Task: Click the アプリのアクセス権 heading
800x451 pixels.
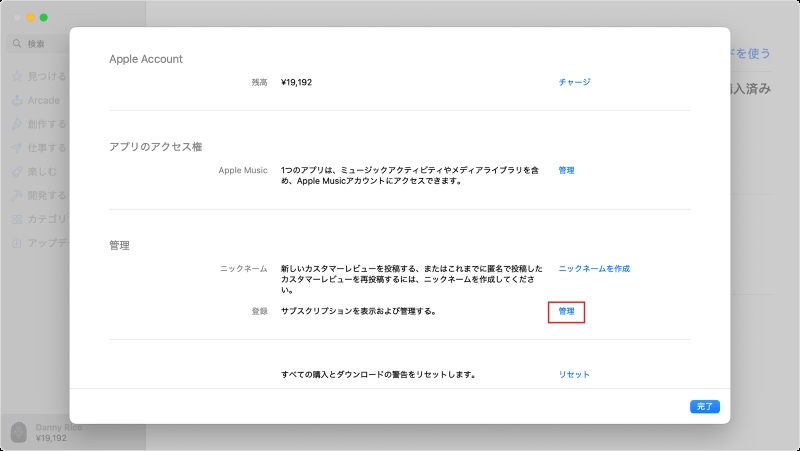Action: (156, 147)
